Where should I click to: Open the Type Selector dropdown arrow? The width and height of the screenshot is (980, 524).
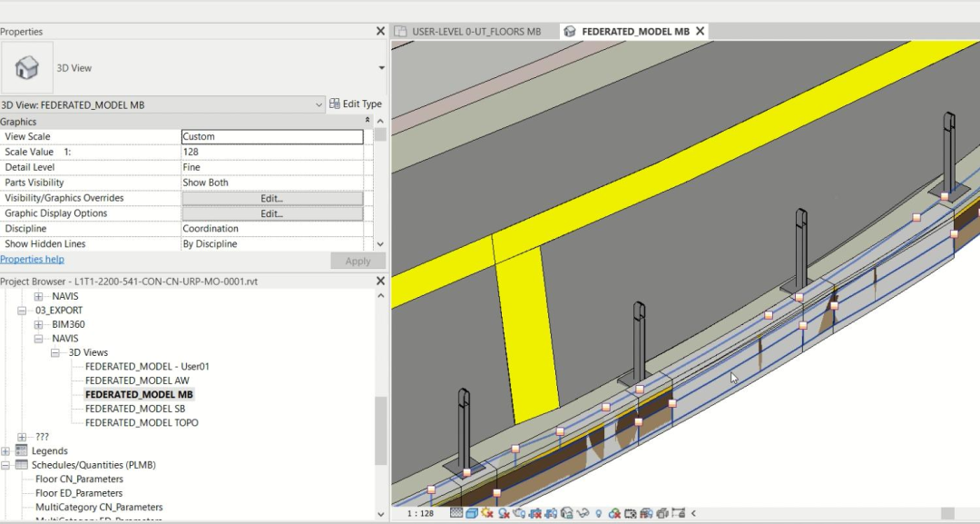point(381,67)
